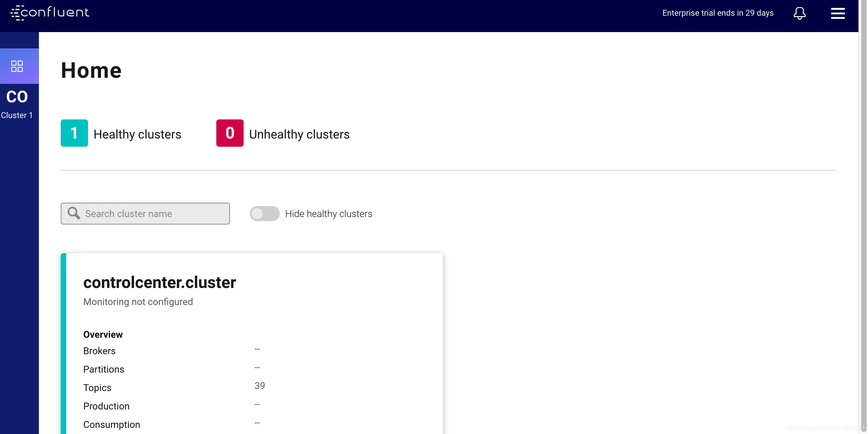Viewport: 868px width, 434px height.
Task: Click the Confluent logo in header
Action: (50, 13)
